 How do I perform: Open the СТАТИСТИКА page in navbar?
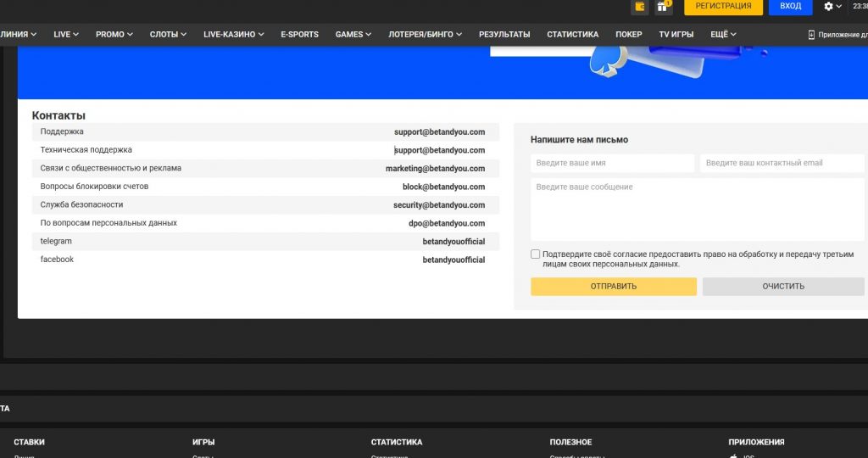(572, 34)
